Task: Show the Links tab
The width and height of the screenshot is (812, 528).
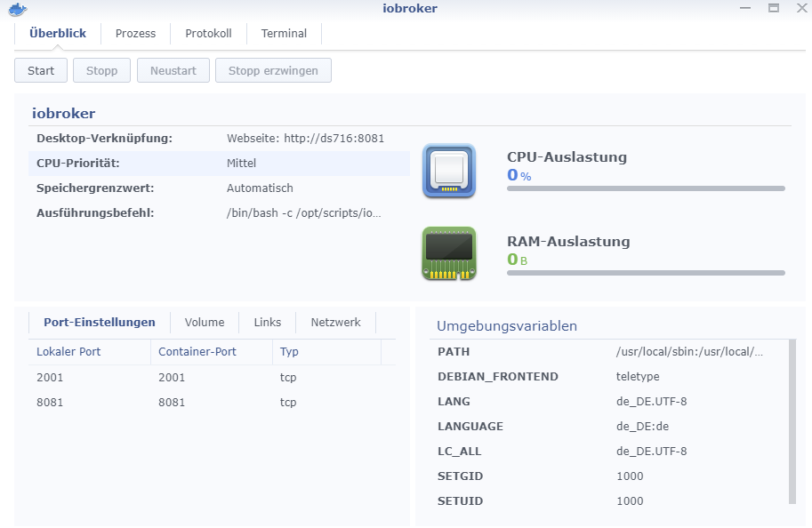Action: (x=267, y=323)
